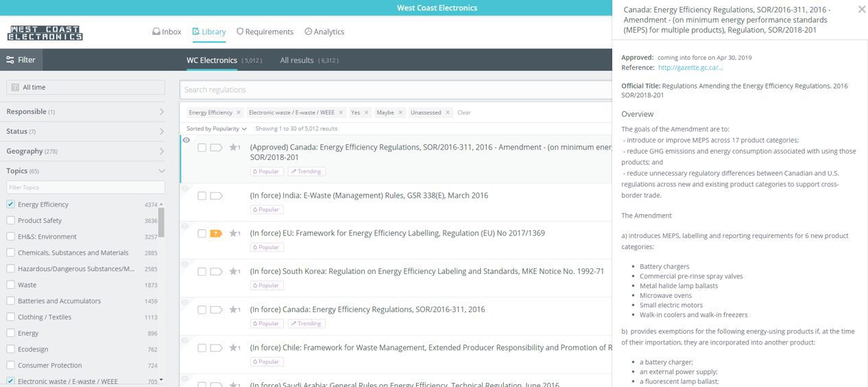This screenshot has width=868, height=387.
Task: Check the Ecodesign topic
Action: pyautogui.click(x=10, y=349)
